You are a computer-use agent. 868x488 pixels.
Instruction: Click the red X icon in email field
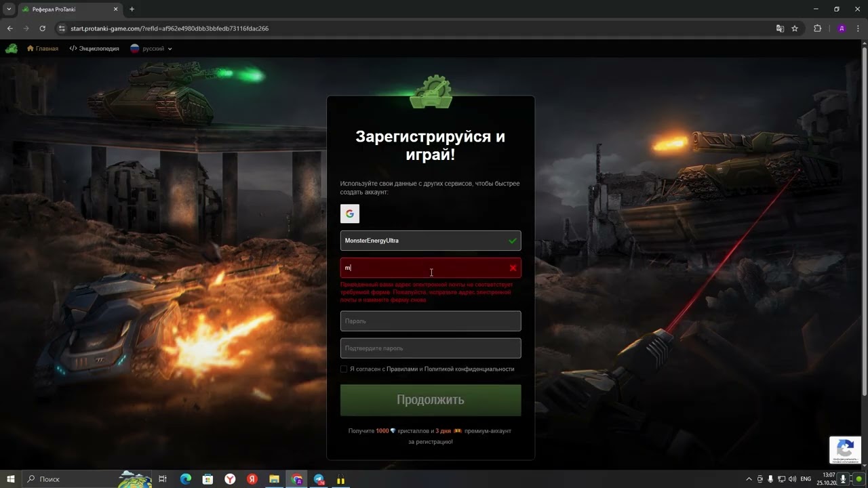point(513,268)
